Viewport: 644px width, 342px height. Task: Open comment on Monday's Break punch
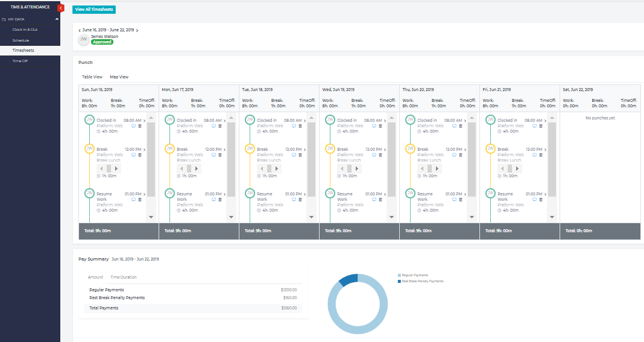click(x=214, y=155)
